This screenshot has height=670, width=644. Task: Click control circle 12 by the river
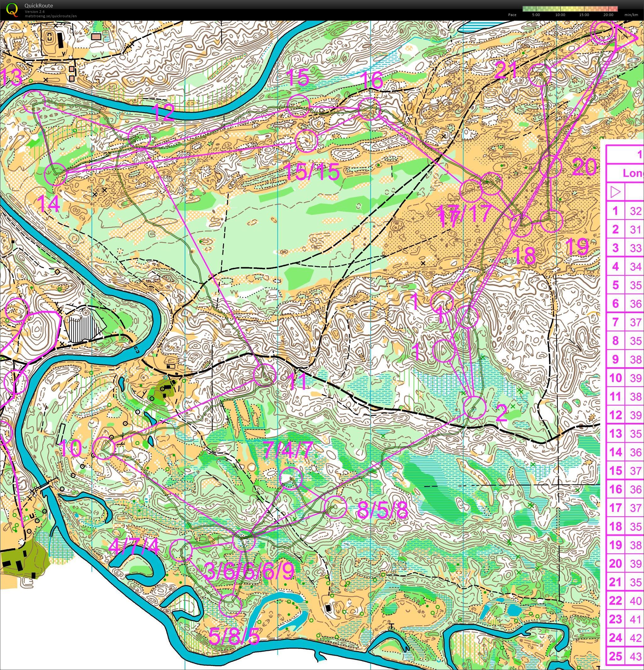pyautogui.click(x=139, y=137)
